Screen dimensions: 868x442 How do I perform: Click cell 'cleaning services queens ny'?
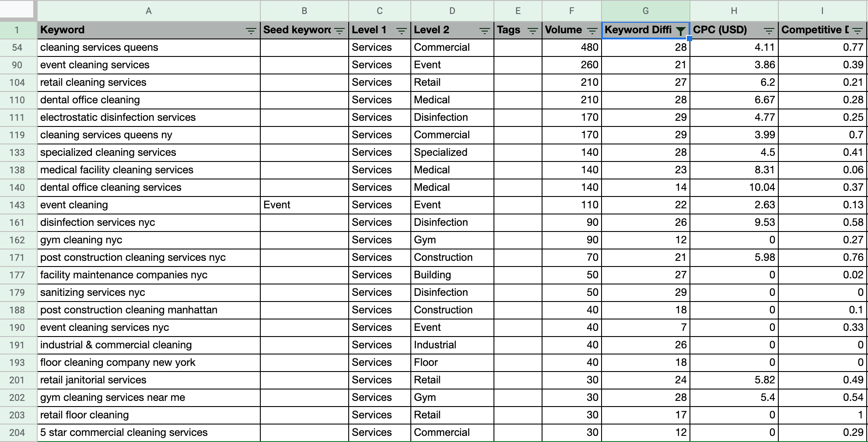click(x=149, y=135)
